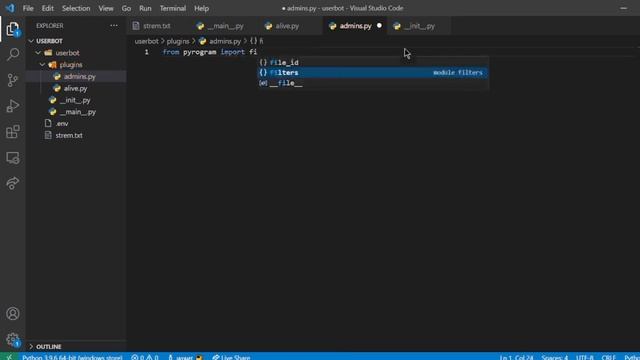Open Source Control view icon
640x360 pixels.
(x=13, y=80)
